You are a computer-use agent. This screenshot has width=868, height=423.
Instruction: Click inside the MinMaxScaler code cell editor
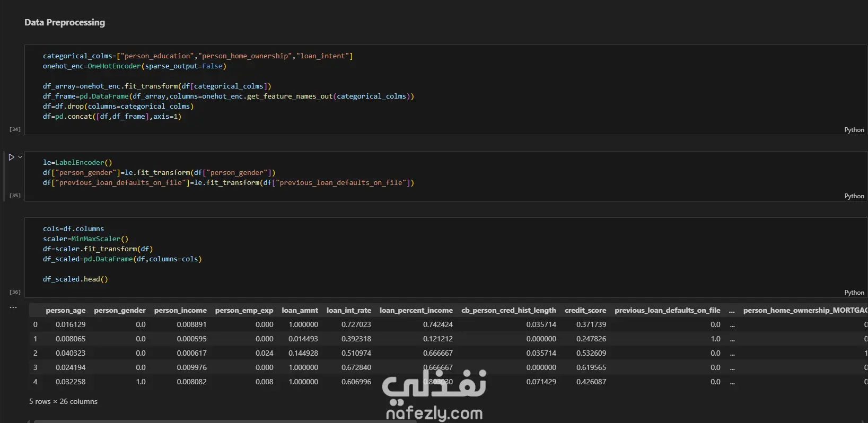pos(445,258)
